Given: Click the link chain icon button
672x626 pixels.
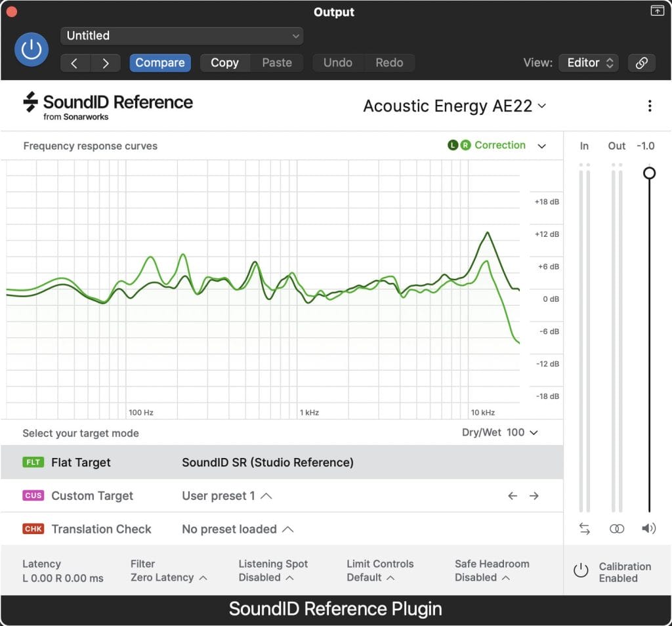Looking at the screenshot, I should click(641, 63).
